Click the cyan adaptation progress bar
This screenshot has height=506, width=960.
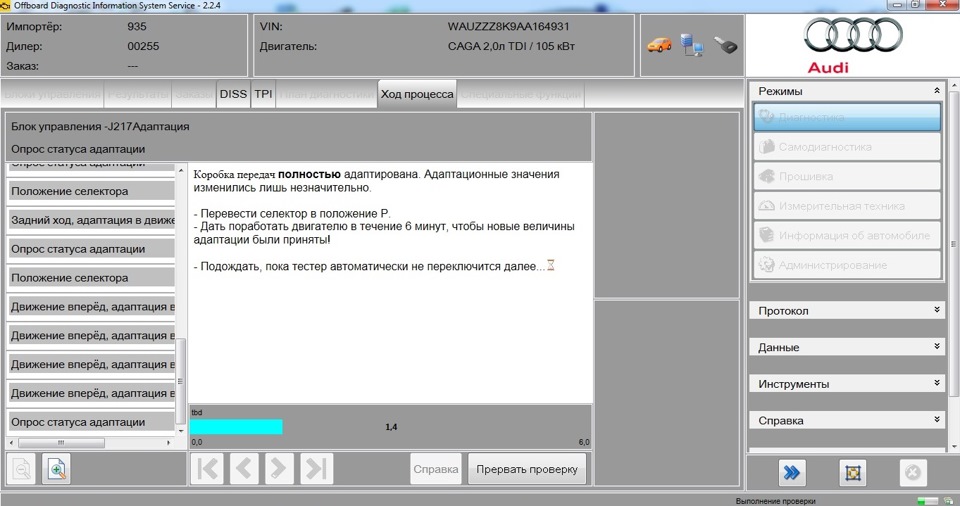coord(236,427)
